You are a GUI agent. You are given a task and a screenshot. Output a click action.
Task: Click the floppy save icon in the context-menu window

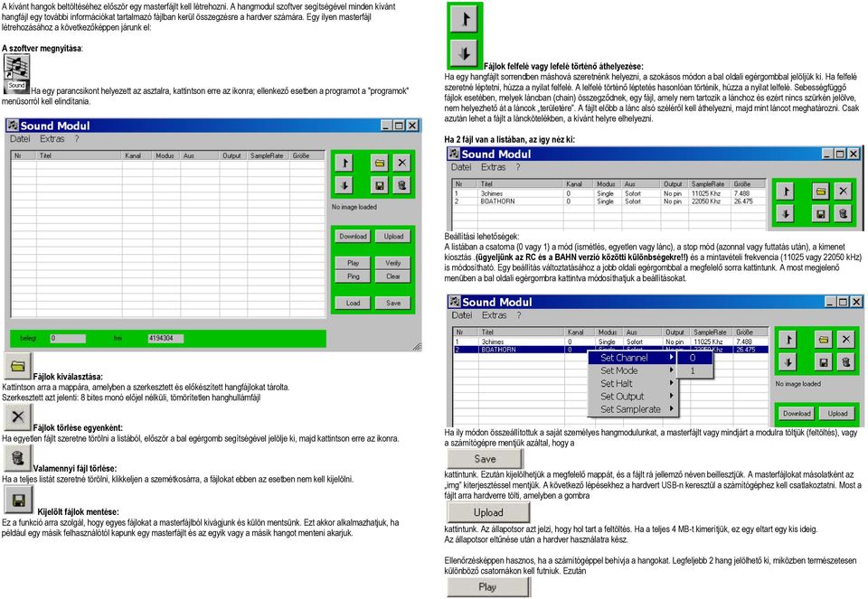pyautogui.click(x=823, y=361)
